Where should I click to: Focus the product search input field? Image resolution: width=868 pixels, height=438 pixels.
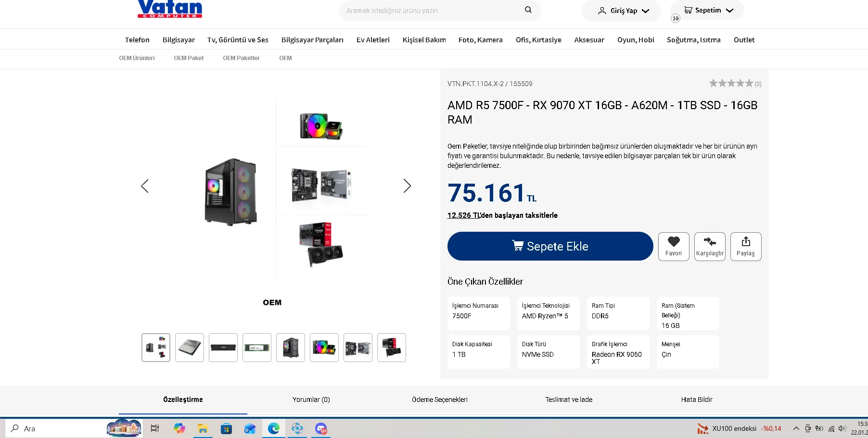(x=433, y=11)
